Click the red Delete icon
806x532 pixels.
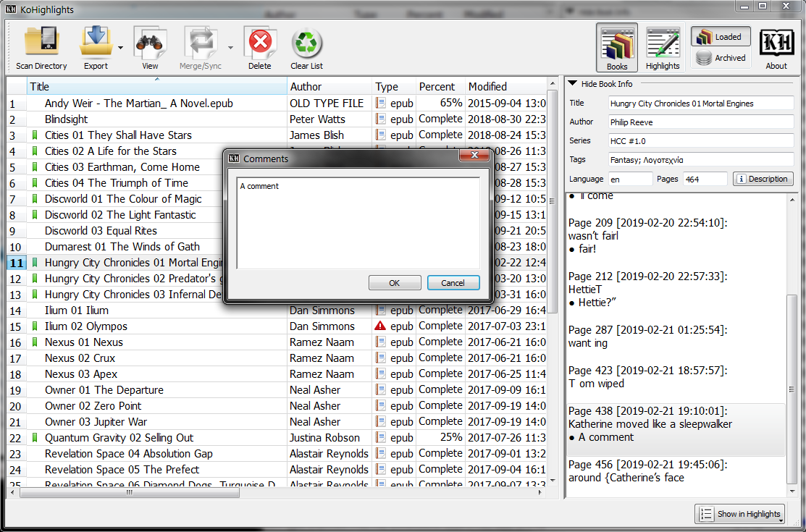tap(260, 41)
